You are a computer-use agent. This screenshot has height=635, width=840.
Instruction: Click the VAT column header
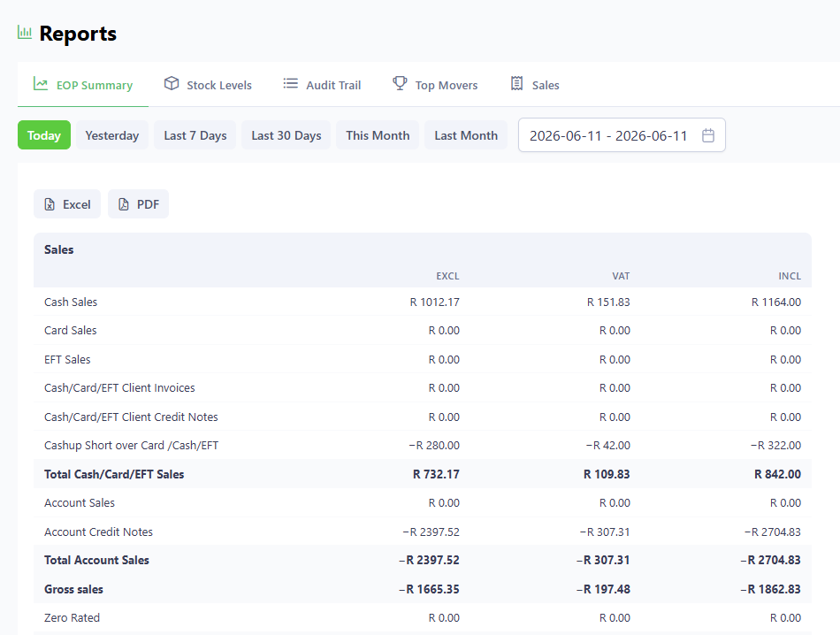621,276
